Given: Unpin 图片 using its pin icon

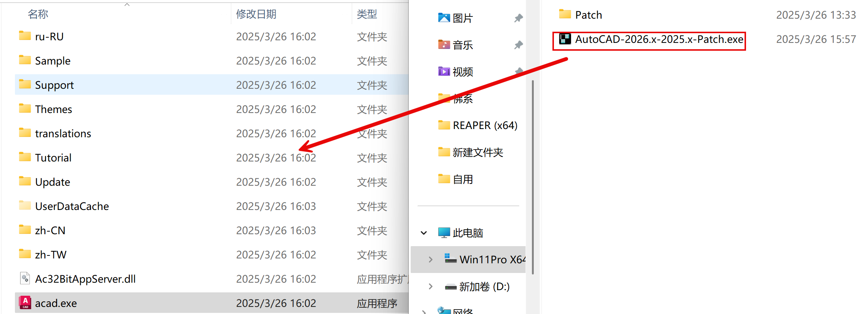Looking at the screenshot, I should [x=518, y=18].
